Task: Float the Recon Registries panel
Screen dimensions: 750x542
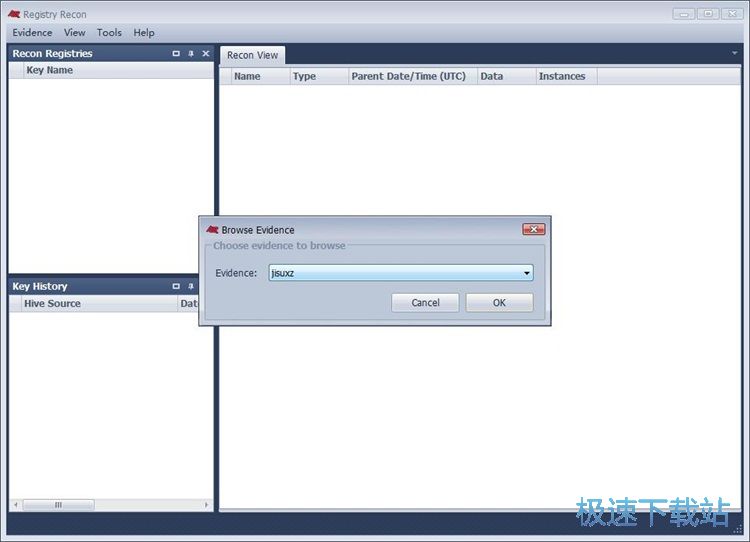Action: click(x=176, y=54)
